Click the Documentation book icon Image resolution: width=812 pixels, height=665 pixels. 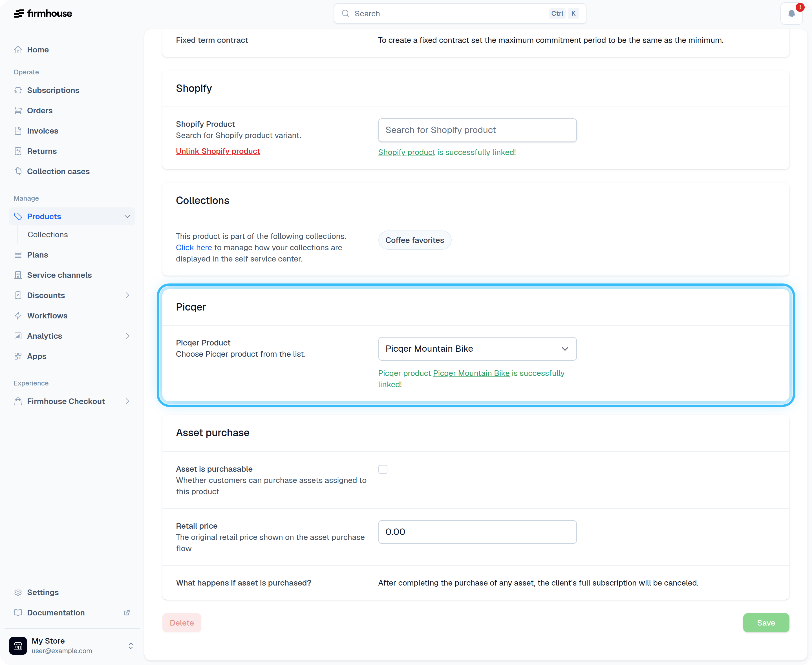click(x=18, y=613)
